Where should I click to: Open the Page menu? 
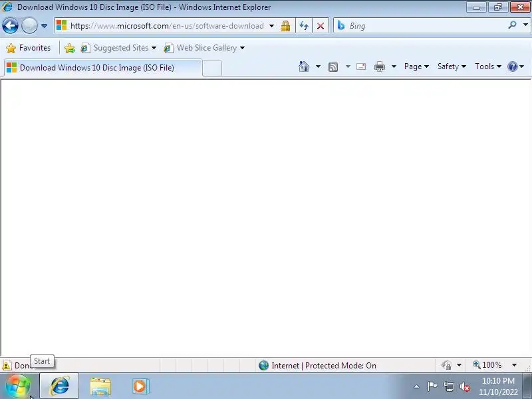pos(416,66)
